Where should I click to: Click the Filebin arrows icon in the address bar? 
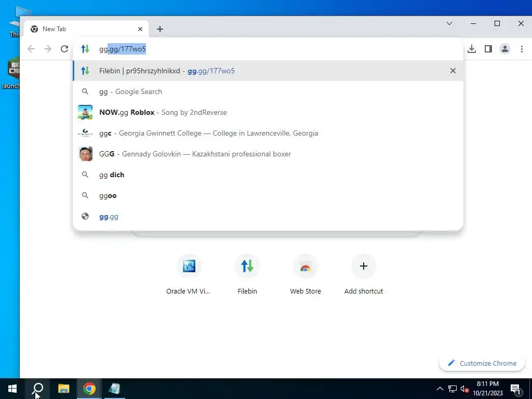[x=85, y=49]
